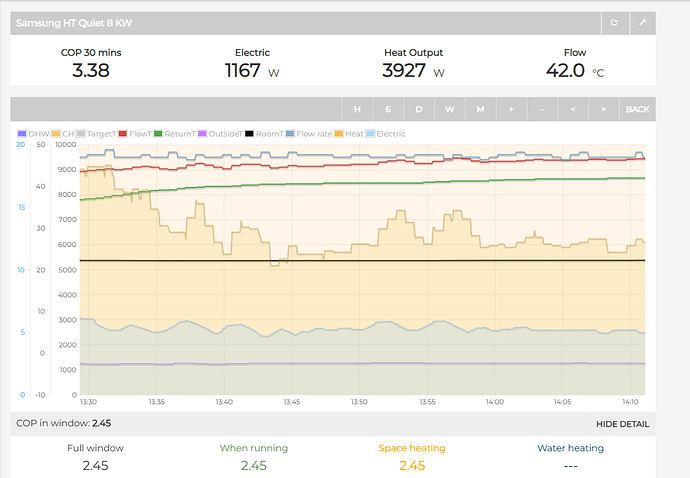Click the RoomT black color swatch
Screen dimensions: 690x478
(x=250, y=133)
